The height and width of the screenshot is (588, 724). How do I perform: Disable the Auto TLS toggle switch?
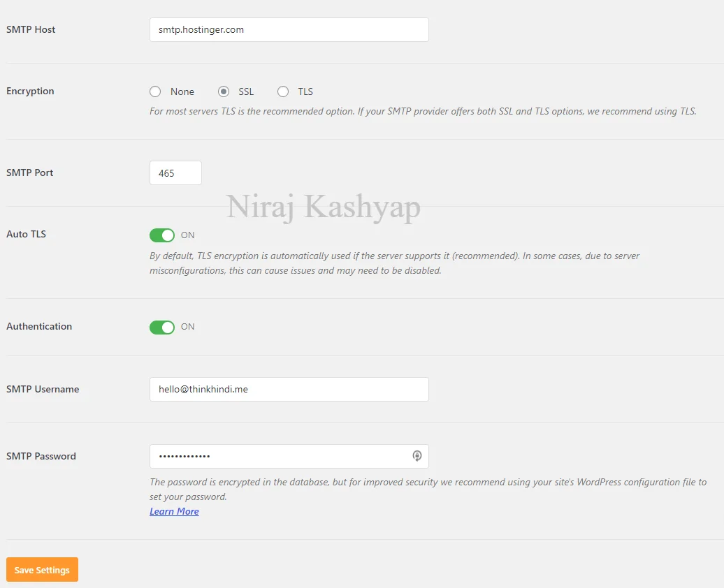point(162,235)
